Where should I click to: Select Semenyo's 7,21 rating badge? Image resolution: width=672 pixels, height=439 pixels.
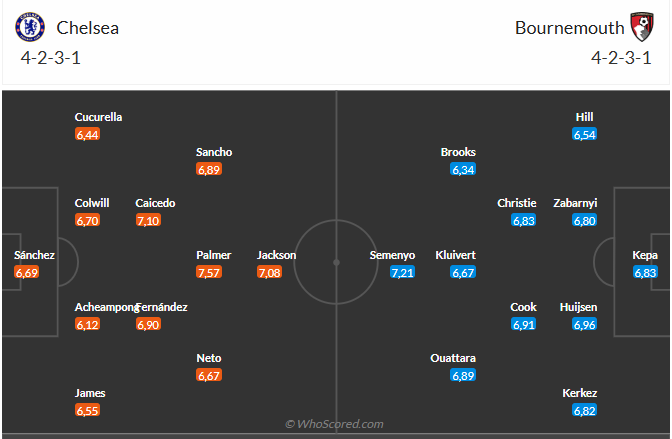point(402,272)
